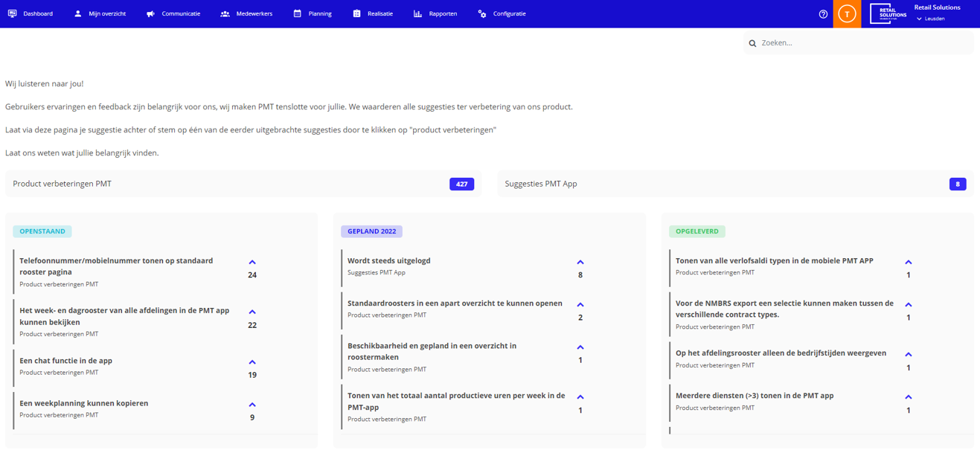This screenshot has height=453, width=980.
Task: Open Tonen van het totaal aantal productieve uren
Action: 456,401
